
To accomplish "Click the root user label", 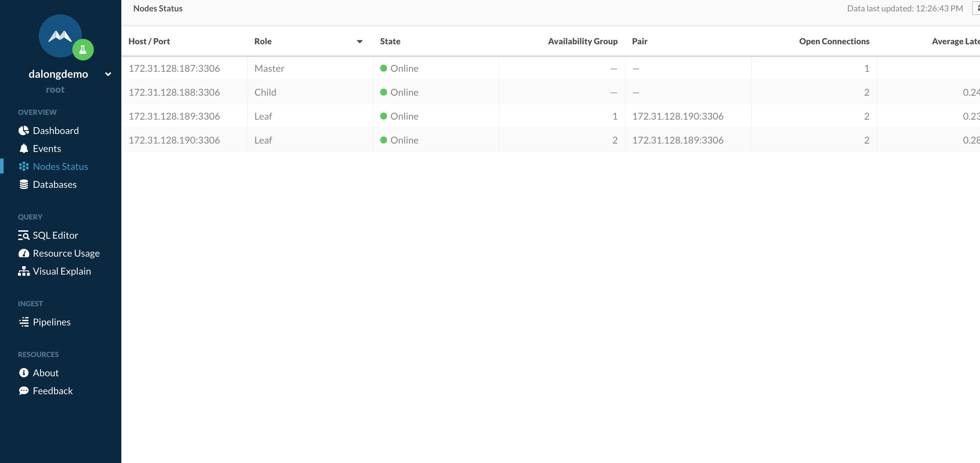I will (55, 89).
